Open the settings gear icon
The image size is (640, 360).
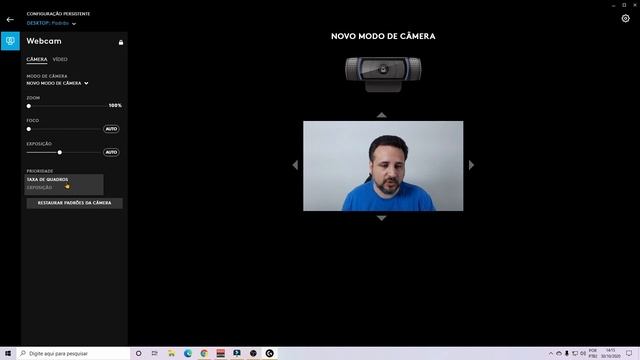point(625,18)
